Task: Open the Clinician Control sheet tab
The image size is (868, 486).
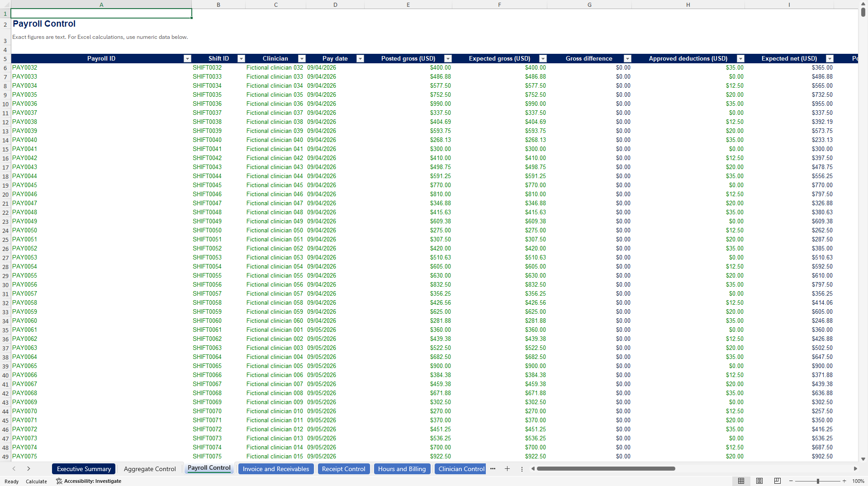Action: [x=460, y=469]
